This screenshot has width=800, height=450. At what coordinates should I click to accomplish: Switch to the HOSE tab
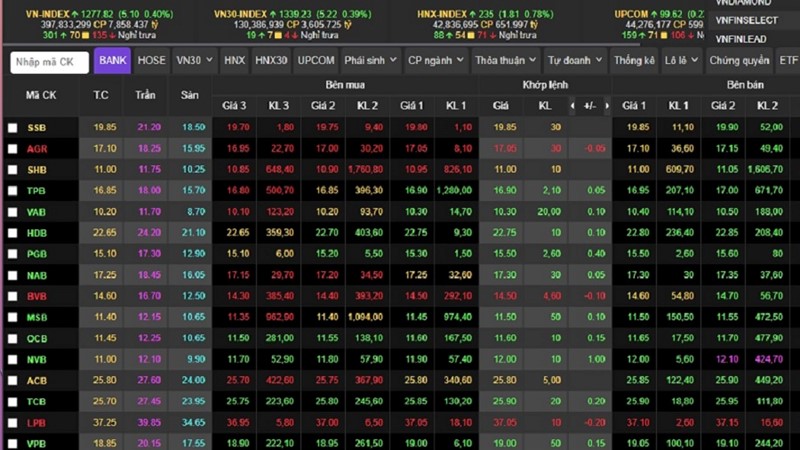pyautogui.click(x=152, y=60)
